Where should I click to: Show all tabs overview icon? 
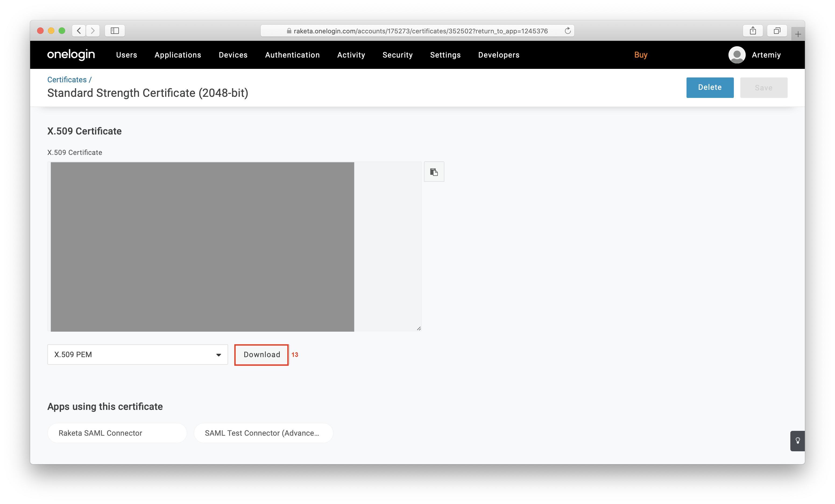pos(777,31)
